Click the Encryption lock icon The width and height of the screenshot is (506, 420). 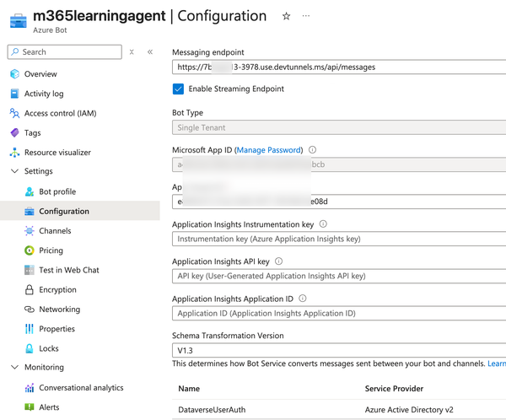point(30,289)
